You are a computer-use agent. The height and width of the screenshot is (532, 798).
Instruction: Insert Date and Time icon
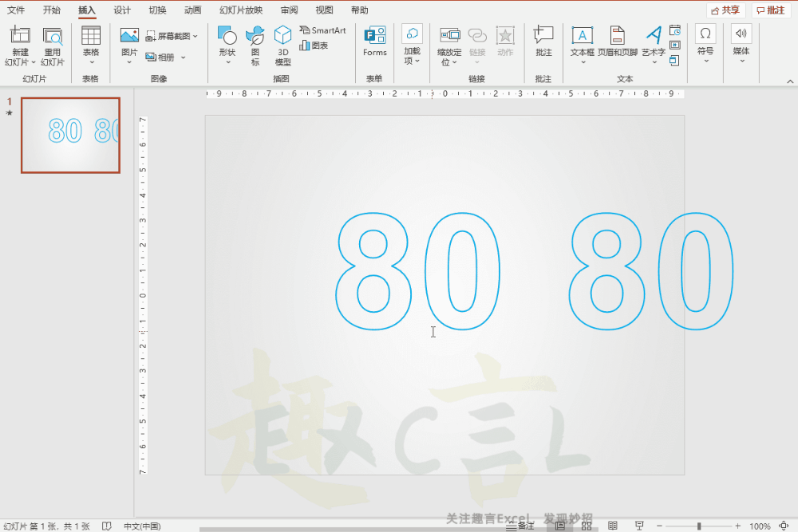click(675, 30)
